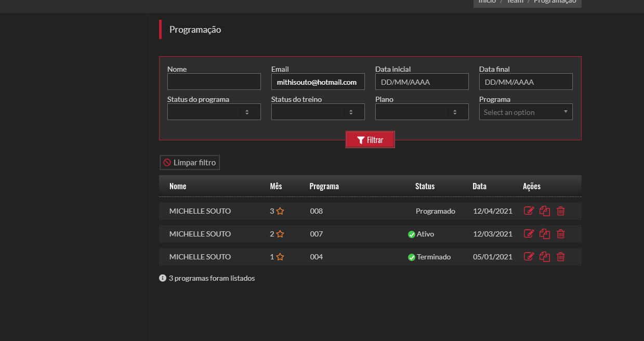644x341 pixels.
Task: Open the Status do programa dropdown
Action: (214, 112)
